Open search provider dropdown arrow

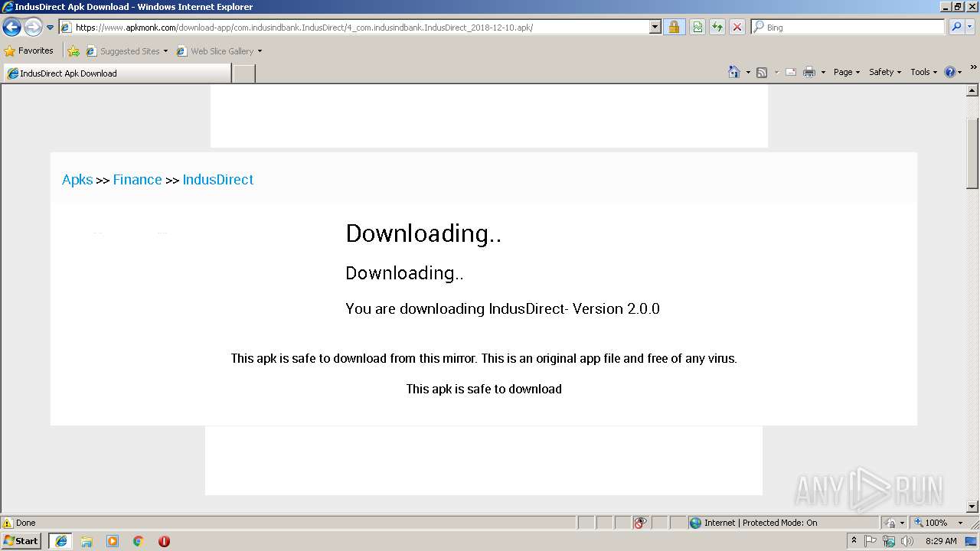click(970, 28)
